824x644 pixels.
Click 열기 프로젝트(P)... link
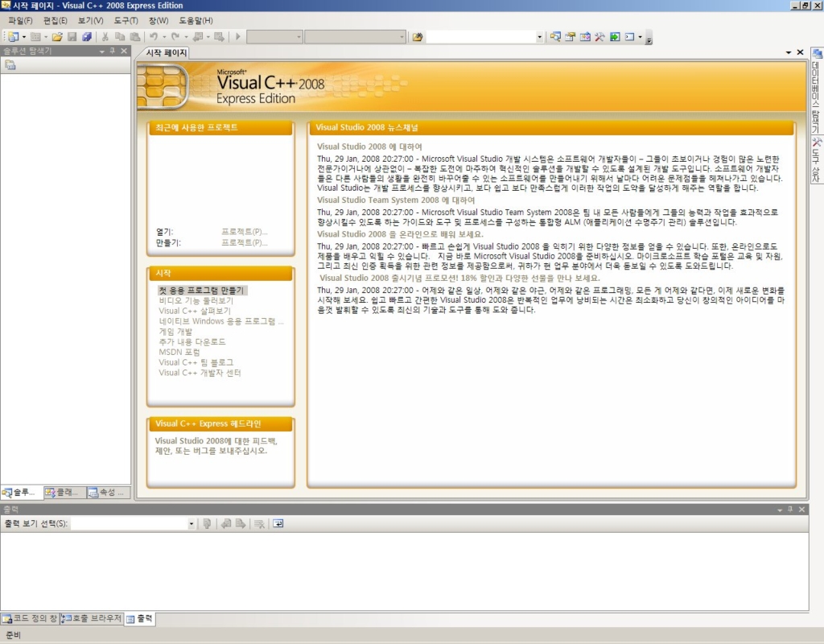click(x=245, y=231)
